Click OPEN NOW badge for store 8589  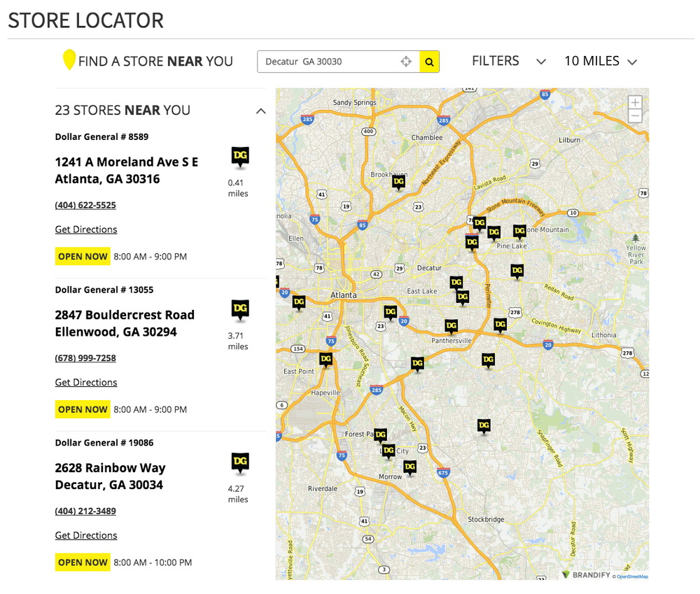coord(83,257)
